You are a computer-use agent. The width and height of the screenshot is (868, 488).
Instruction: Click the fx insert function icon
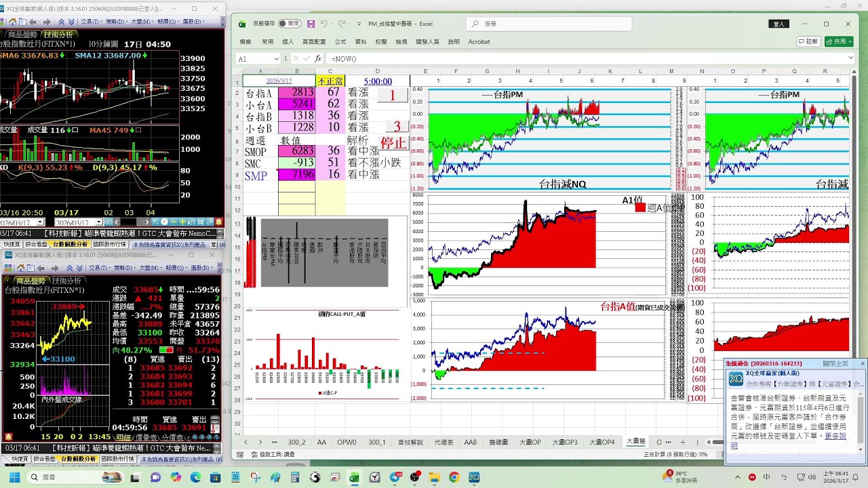(x=318, y=58)
